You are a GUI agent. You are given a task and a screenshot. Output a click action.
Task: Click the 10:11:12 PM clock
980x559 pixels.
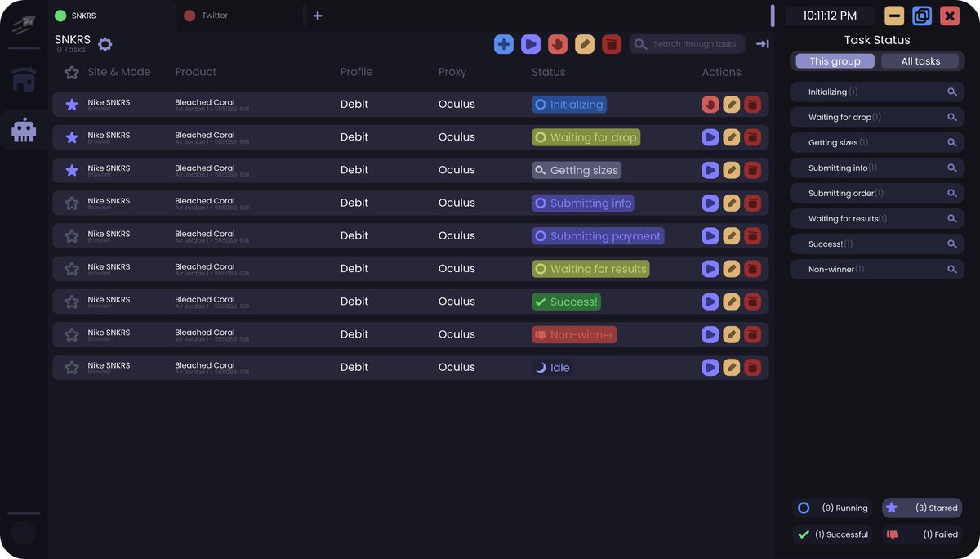click(x=830, y=16)
